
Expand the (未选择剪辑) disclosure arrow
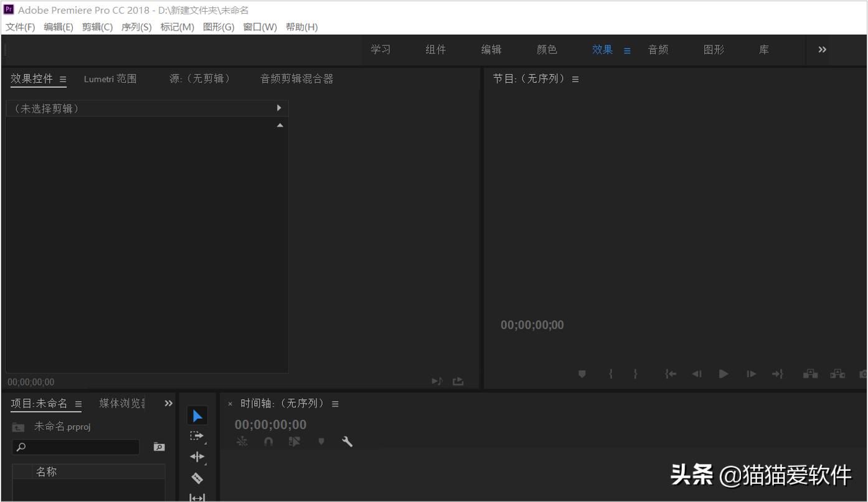[280, 108]
